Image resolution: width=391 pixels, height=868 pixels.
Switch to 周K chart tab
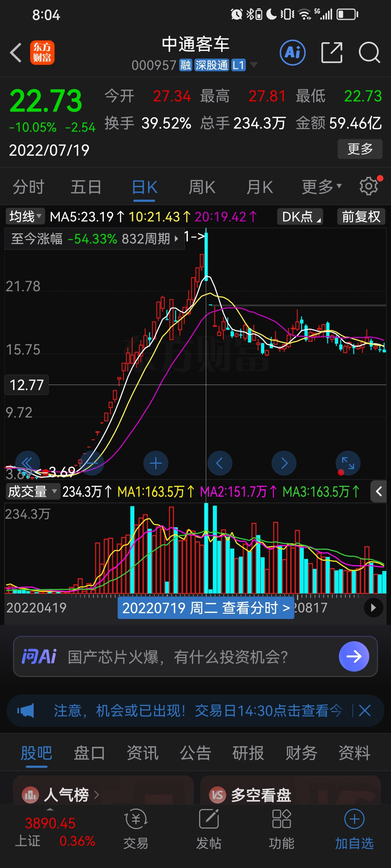pos(202,187)
